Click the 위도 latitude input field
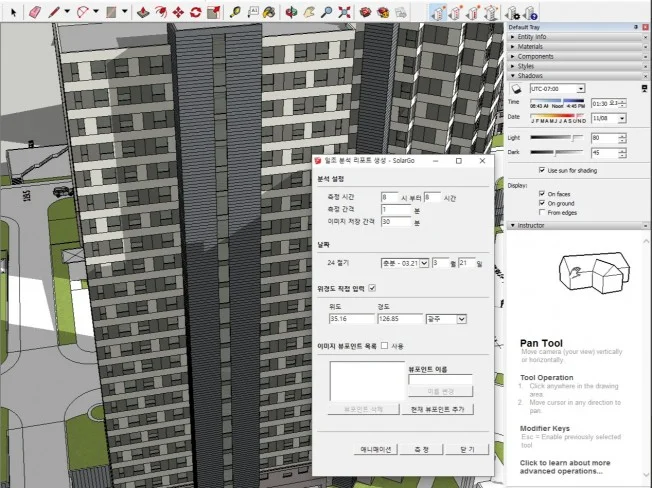The image size is (652, 488). coord(350,319)
